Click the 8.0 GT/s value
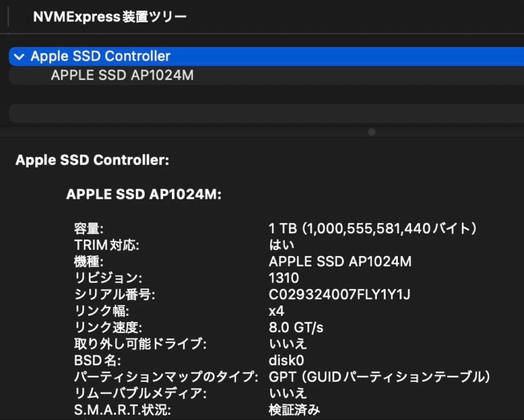The height and width of the screenshot is (420, 524). click(296, 327)
